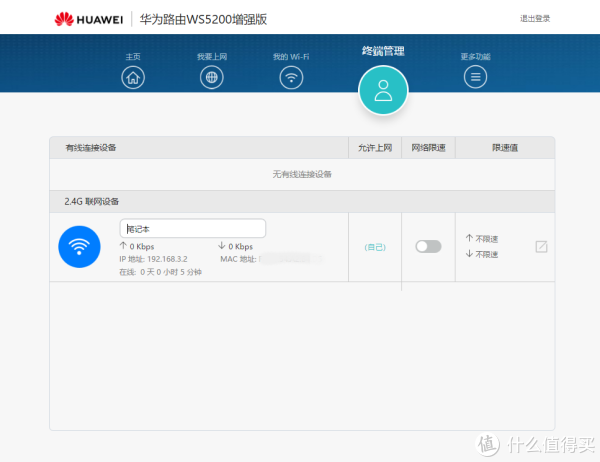Select the 终端管理 person icon

click(383, 90)
